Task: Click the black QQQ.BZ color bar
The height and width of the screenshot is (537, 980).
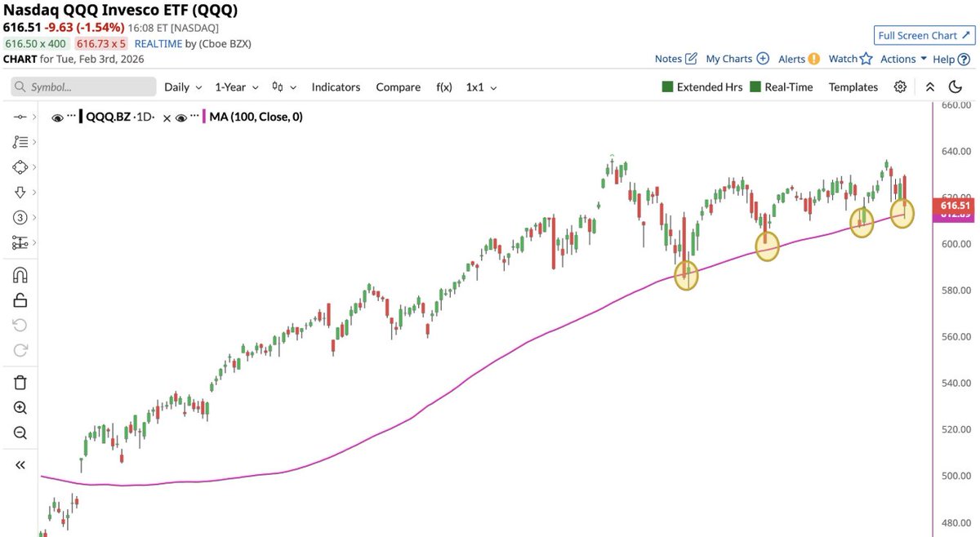Action: click(x=80, y=117)
